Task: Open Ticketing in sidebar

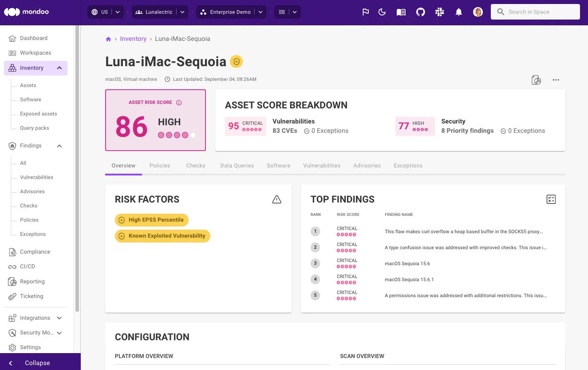Action: pos(32,296)
